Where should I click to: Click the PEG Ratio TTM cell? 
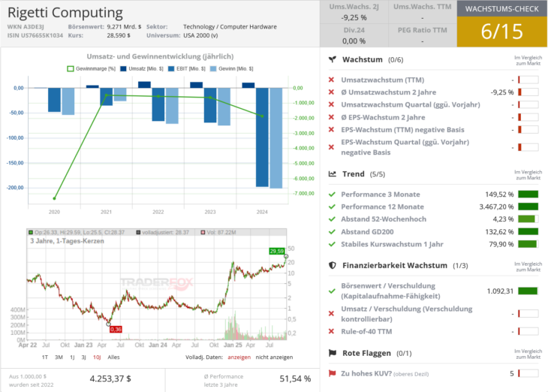pos(422,35)
